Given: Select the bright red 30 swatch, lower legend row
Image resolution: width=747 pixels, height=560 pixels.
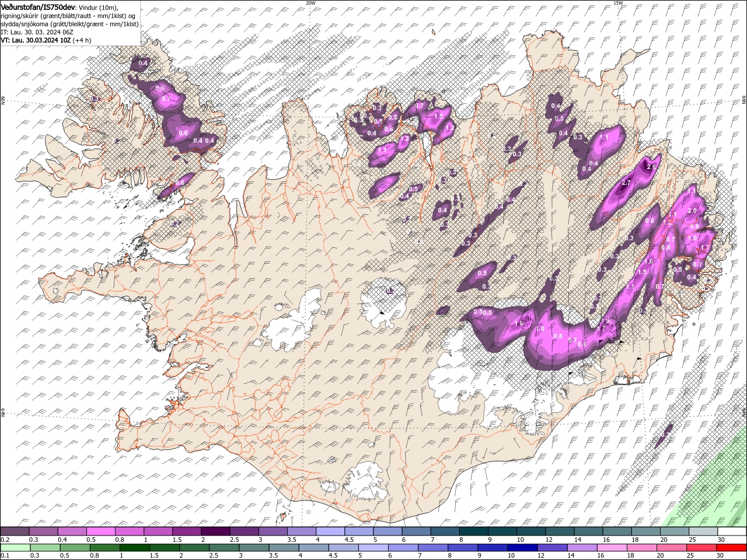Looking at the screenshot, I should [732, 548].
